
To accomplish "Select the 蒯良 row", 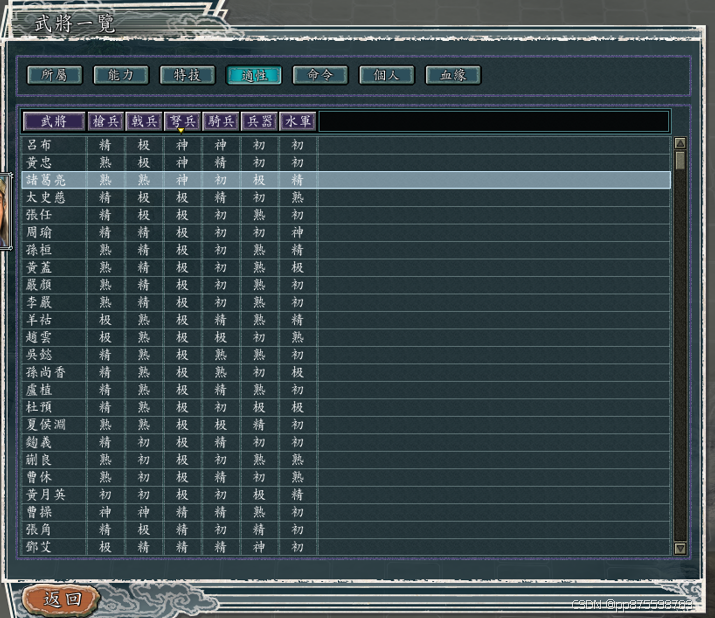I will (346, 460).
